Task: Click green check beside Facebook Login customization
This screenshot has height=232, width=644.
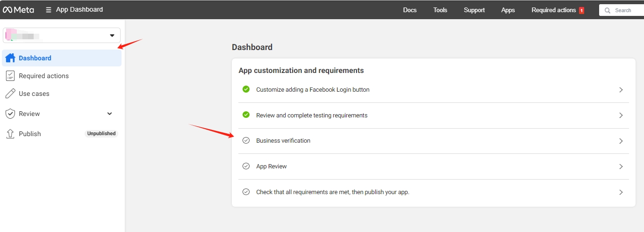Action: click(246, 89)
